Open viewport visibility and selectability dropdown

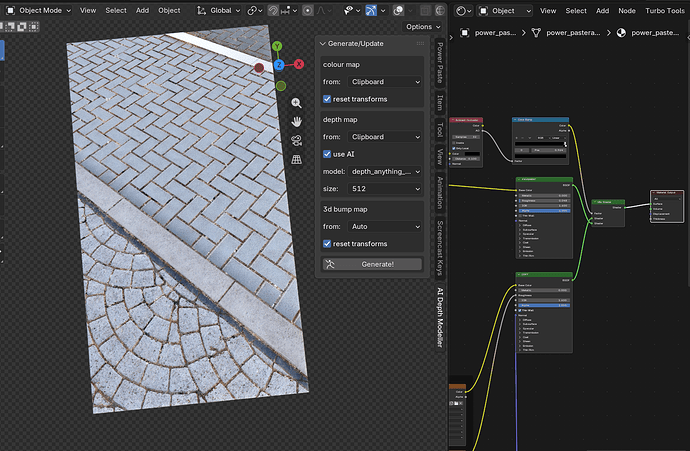click(x=352, y=10)
